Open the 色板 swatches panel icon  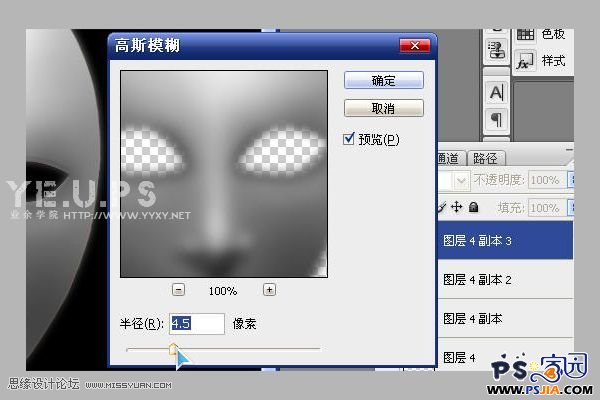525,34
